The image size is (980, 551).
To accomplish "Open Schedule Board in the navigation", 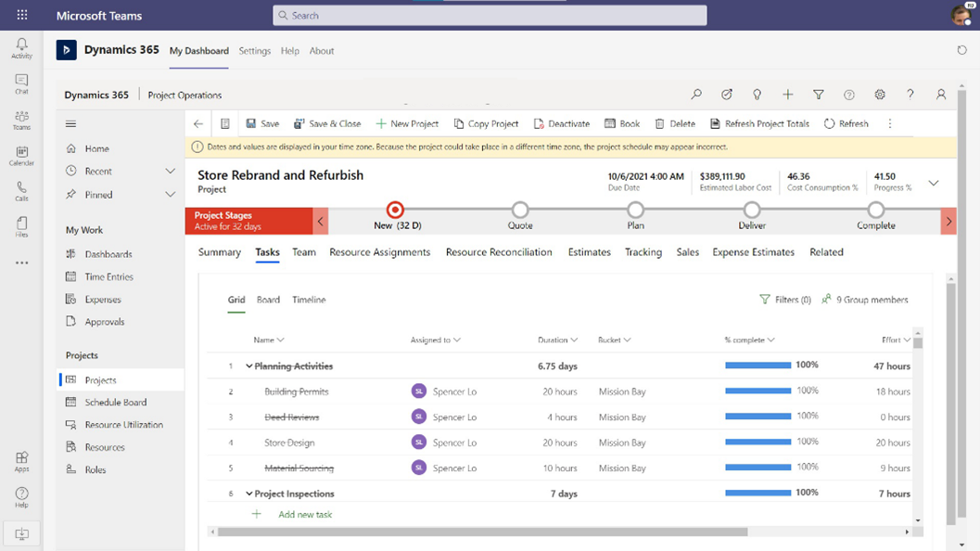I will point(116,403).
